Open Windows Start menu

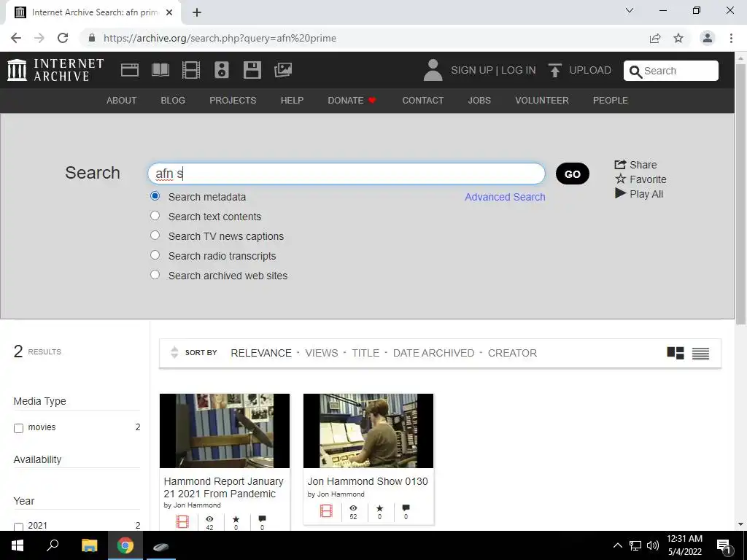(18, 545)
